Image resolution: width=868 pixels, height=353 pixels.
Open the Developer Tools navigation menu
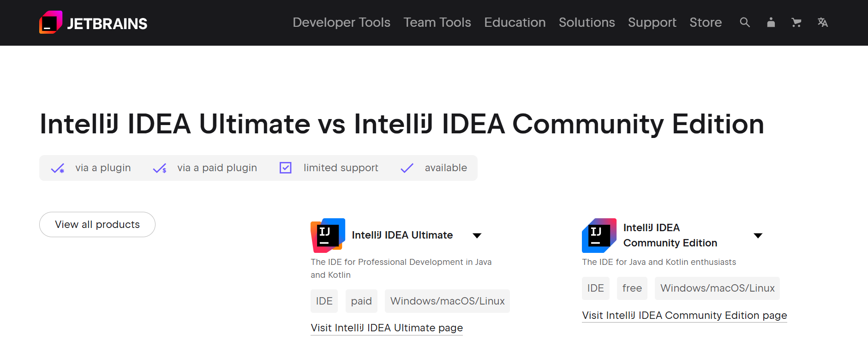coord(341,22)
